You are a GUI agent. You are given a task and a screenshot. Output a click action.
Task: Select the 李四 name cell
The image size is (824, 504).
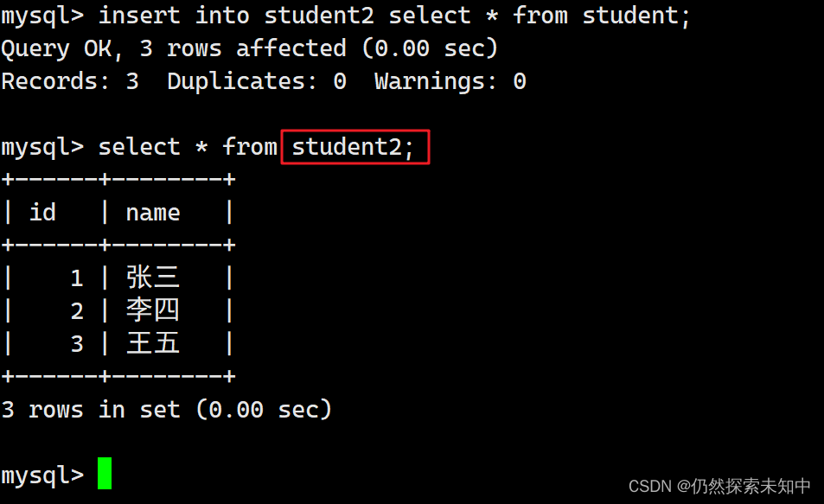pos(153,310)
